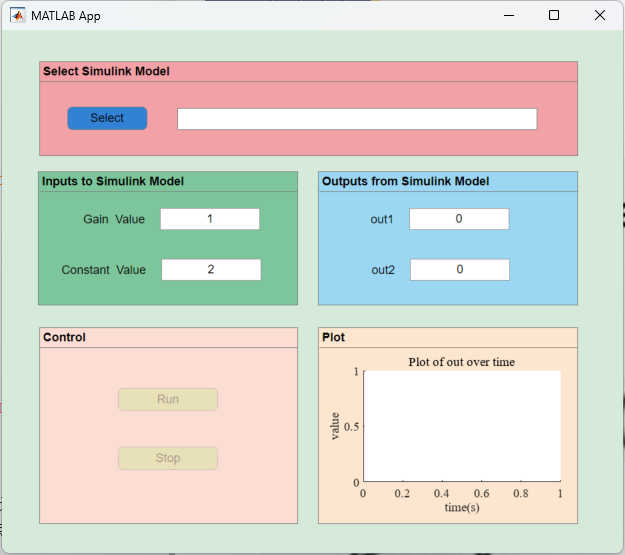Viewport: 625px width, 555px height.
Task: Click the MATLAB logo icon in title bar
Action: [18, 16]
